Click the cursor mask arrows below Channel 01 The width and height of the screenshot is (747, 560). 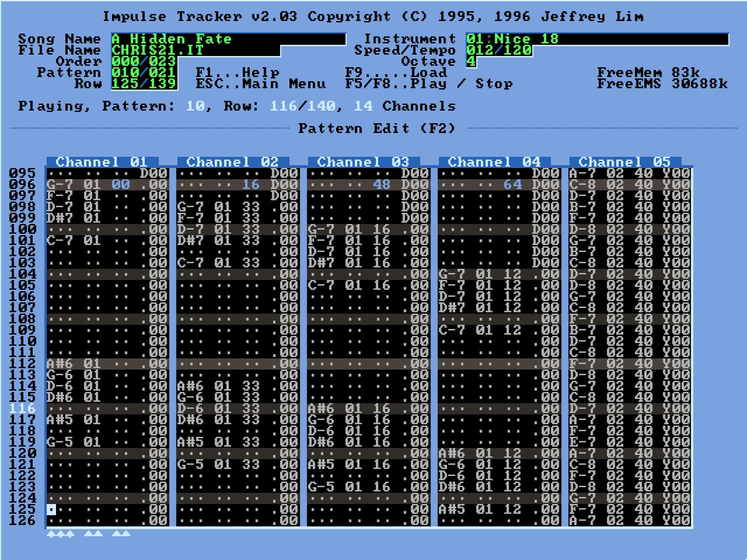click(x=88, y=533)
